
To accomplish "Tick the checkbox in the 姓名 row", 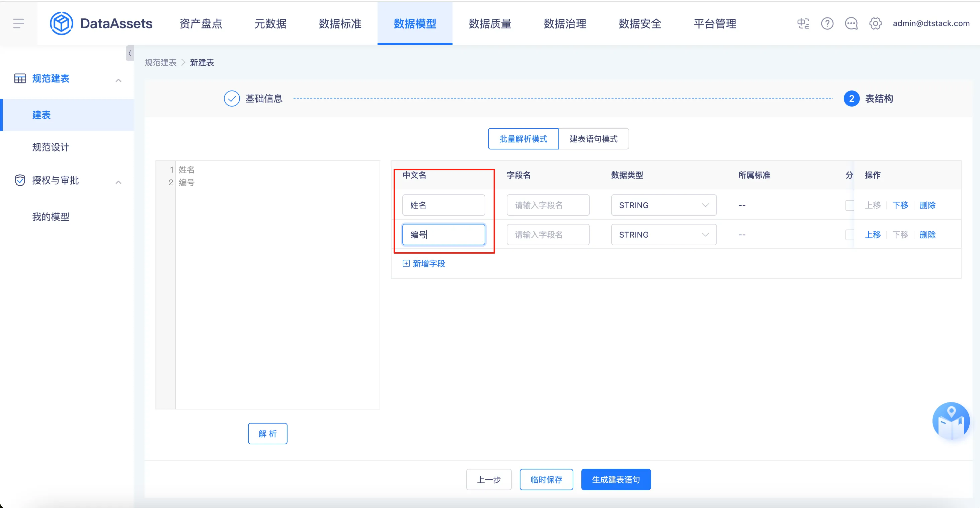I will tap(849, 205).
